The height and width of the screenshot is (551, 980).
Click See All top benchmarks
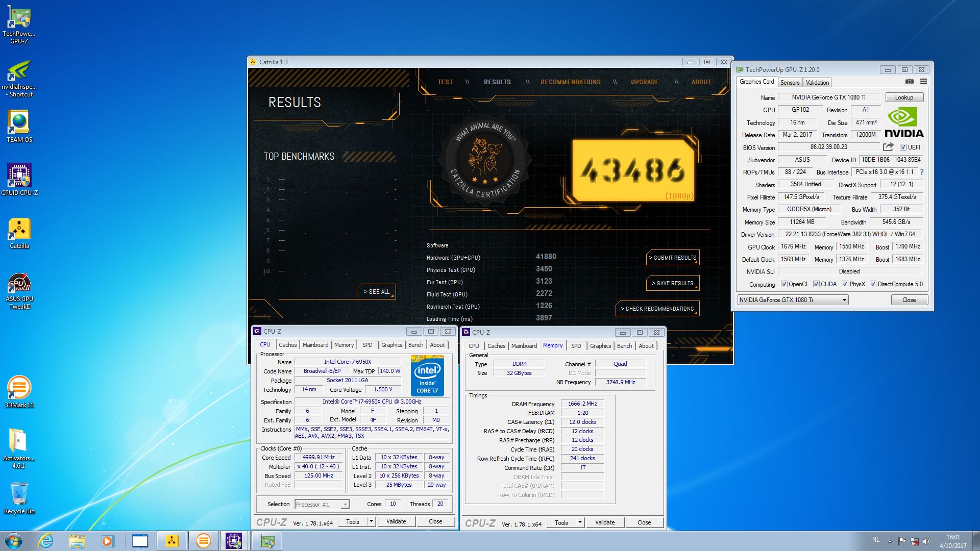point(376,292)
